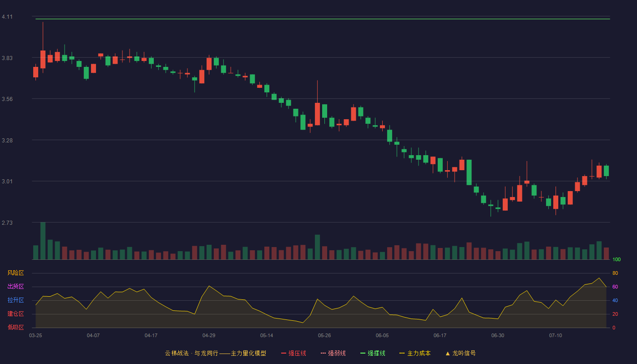Click the 出货区 zone label
Screen dimensions: 637x364
point(15,287)
